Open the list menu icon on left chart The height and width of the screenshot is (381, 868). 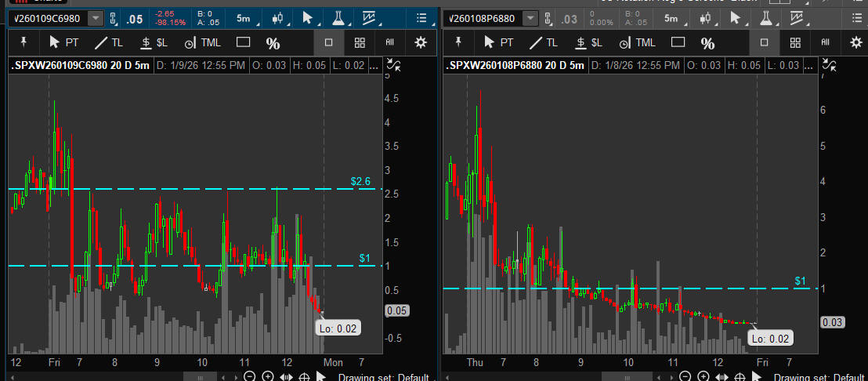click(x=422, y=18)
